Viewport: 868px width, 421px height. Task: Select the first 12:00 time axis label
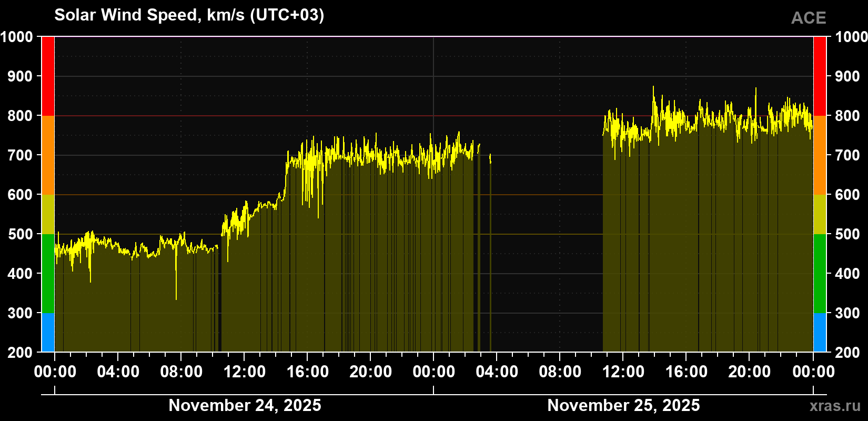point(245,372)
